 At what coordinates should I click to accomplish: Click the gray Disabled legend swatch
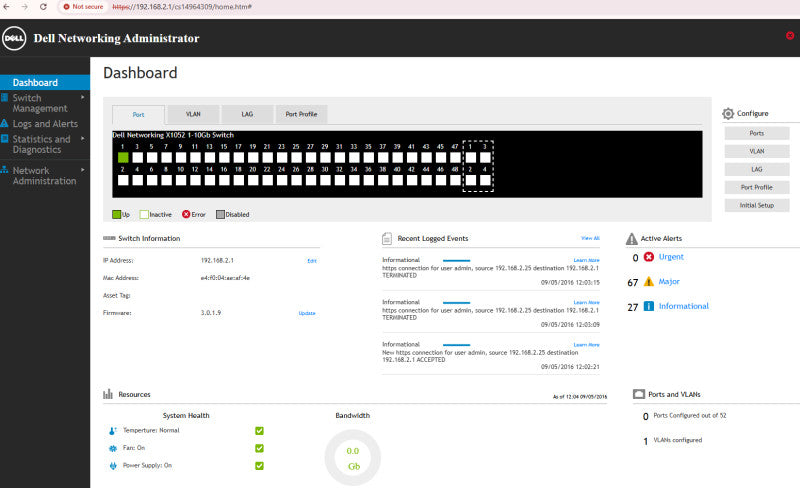220,214
